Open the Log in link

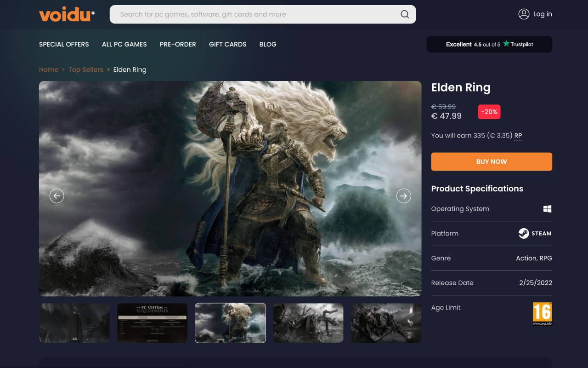click(543, 14)
